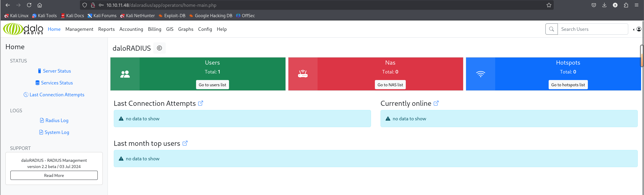Open the Management menu
Screen dimensions: 644x195
(79, 29)
